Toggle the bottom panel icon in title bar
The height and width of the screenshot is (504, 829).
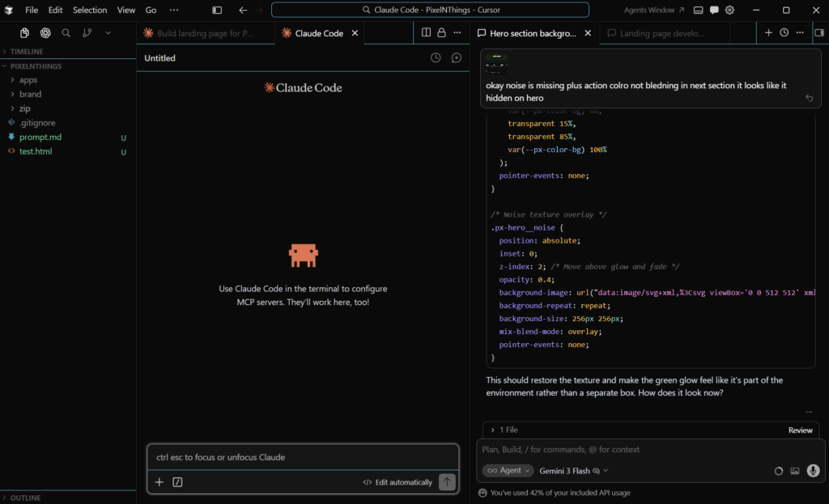click(698, 10)
